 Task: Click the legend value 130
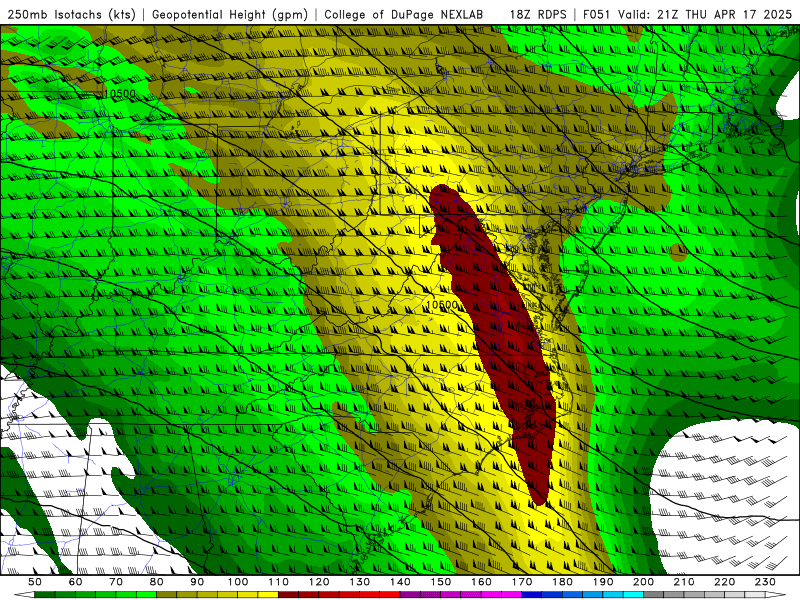tap(360, 582)
